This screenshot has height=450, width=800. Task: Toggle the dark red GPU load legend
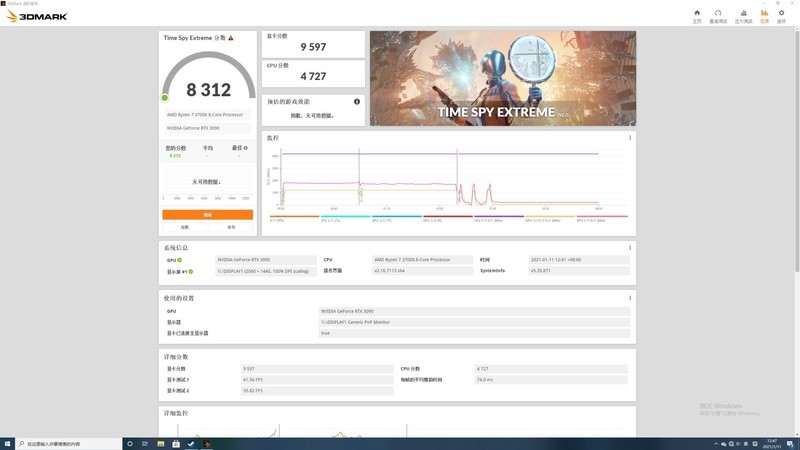448,218
